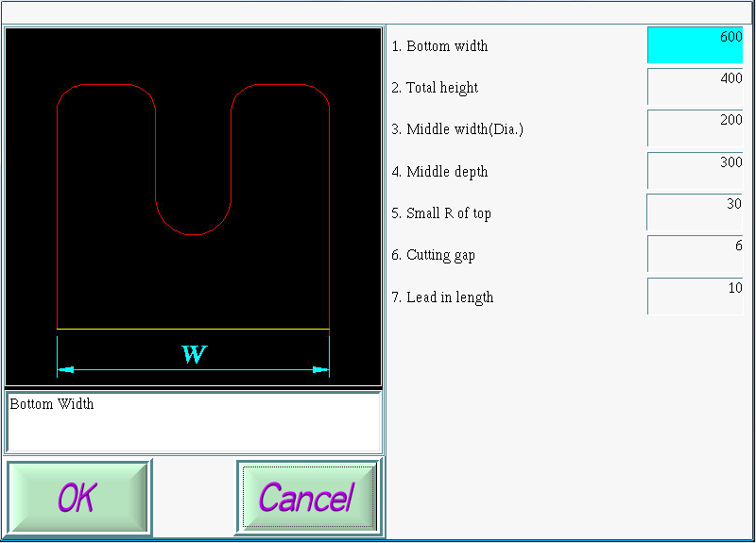Click the "5. Small R of top" label
This screenshot has height=543, width=756.
coord(441,213)
